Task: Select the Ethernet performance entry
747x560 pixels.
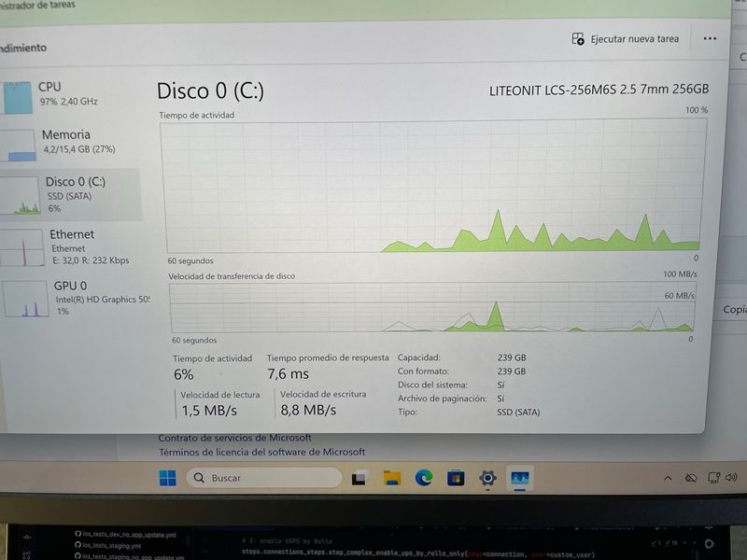Action: (x=70, y=246)
